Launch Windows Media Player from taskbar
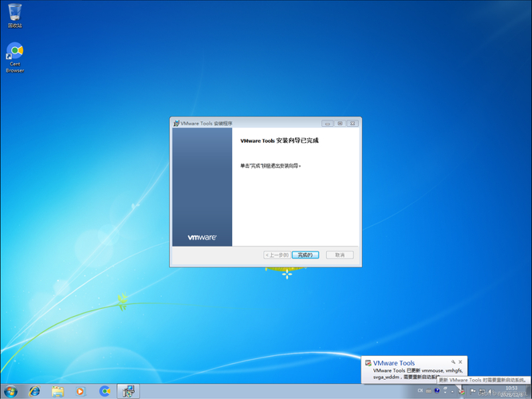 click(81, 391)
